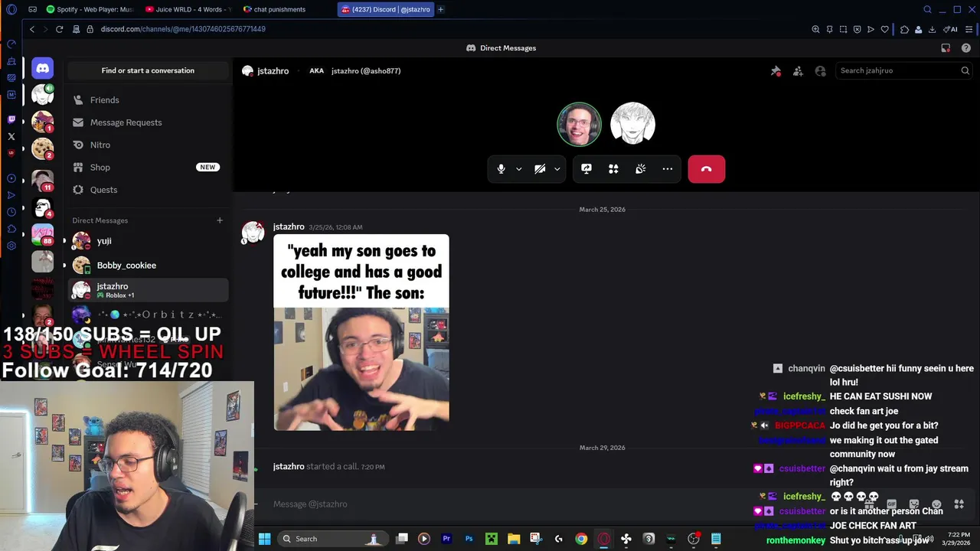This screenshot has width=980, height=551.
Task: Open Google Chrome from taskbar
Action: point(581,539)
